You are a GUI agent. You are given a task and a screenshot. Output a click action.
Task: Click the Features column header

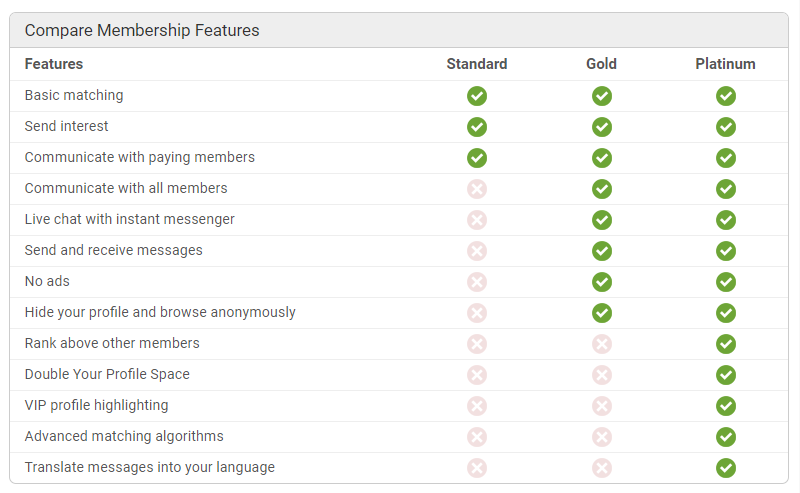(54, 64)
